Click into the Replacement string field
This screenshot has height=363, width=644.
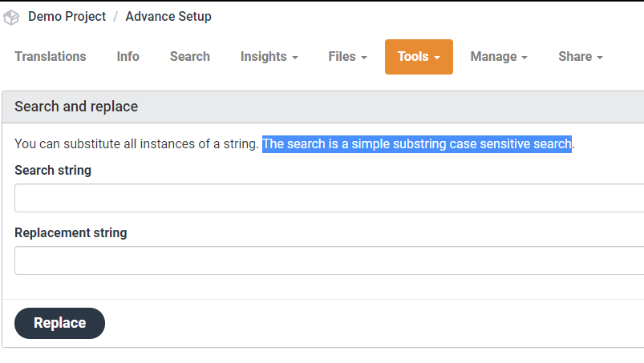tap(329, 260)
